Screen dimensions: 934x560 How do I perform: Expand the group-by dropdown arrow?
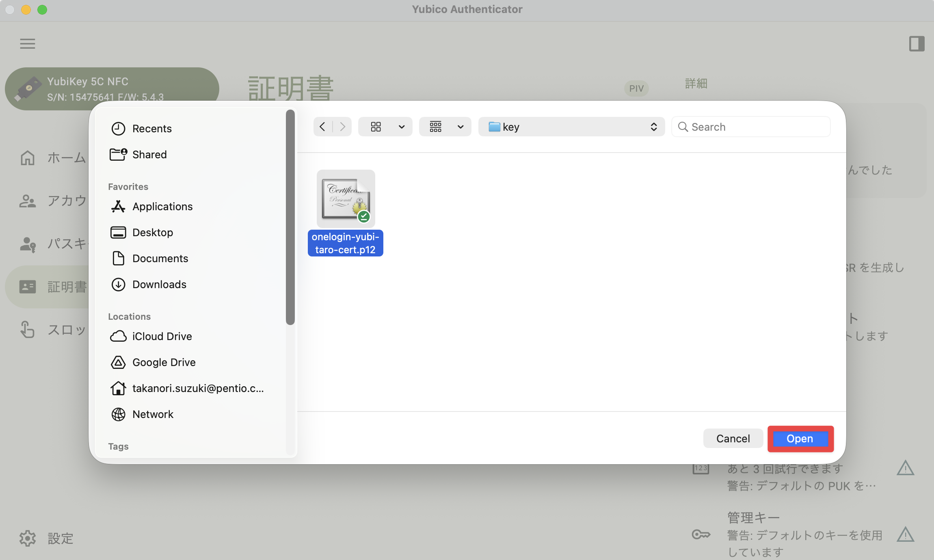tap(461, 127)
